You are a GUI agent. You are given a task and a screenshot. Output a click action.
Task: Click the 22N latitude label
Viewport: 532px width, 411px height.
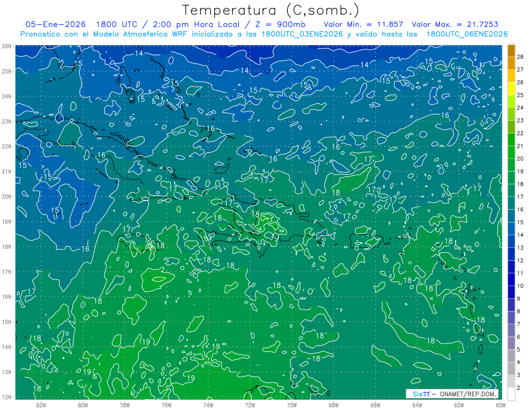pos(7,146)
